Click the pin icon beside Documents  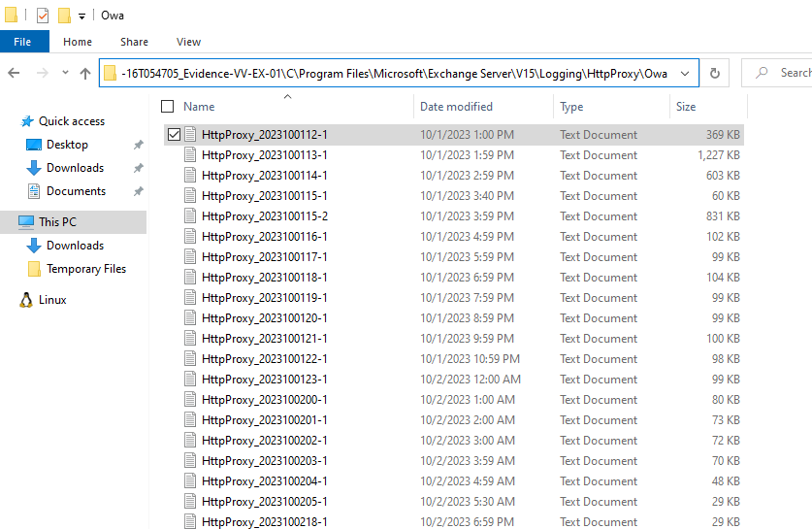point(139,191)
